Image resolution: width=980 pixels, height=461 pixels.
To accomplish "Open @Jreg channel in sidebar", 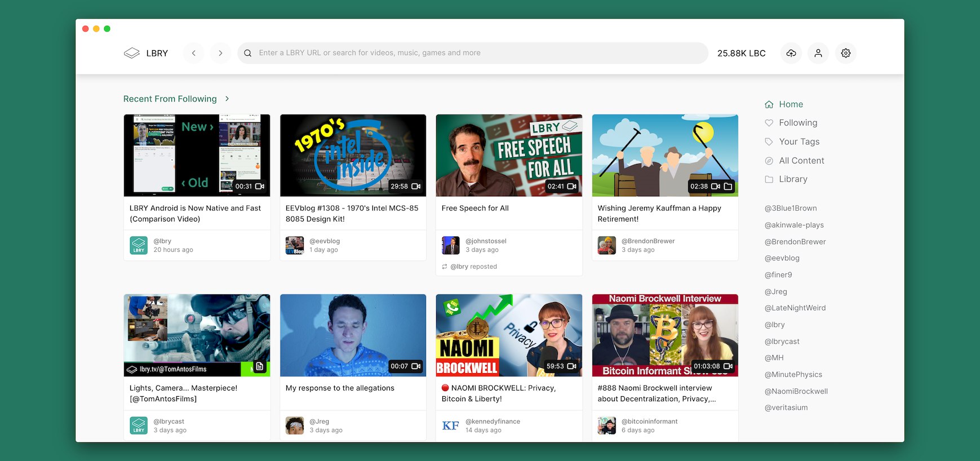I will point(776,292).
